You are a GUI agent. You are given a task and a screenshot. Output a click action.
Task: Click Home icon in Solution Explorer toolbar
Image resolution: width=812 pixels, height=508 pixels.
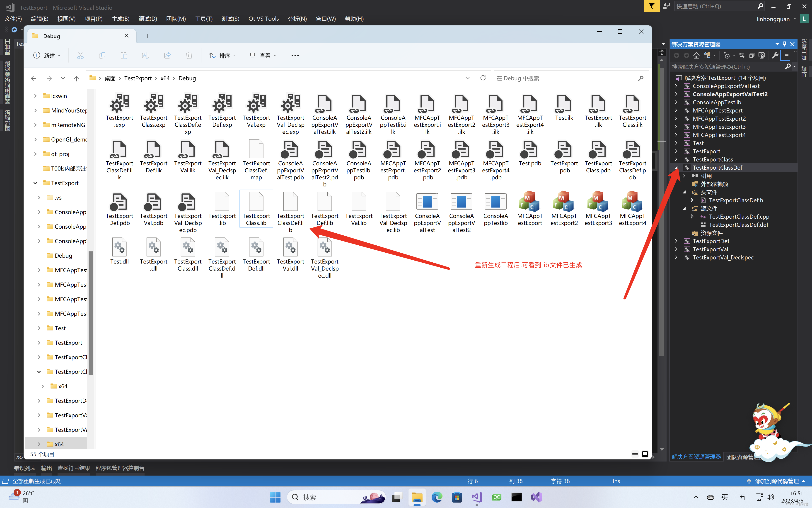click(x=696, y=55)
